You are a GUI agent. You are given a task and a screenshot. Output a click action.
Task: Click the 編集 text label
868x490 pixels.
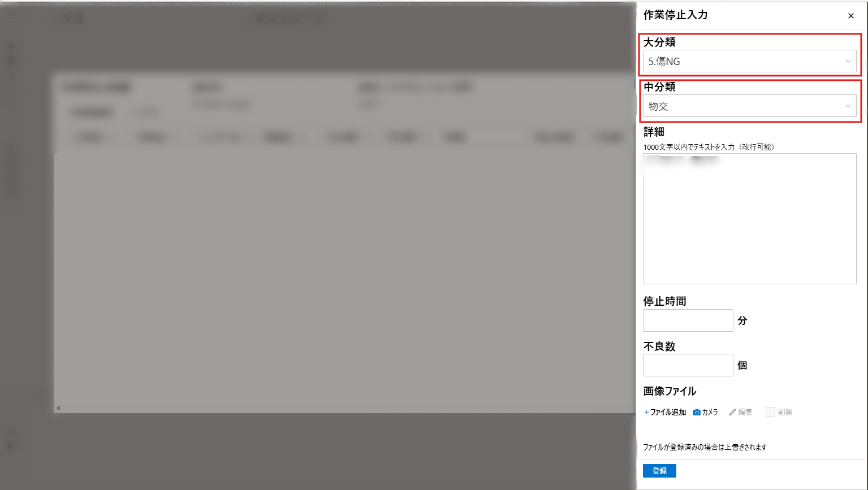click(x=745, y=413)
